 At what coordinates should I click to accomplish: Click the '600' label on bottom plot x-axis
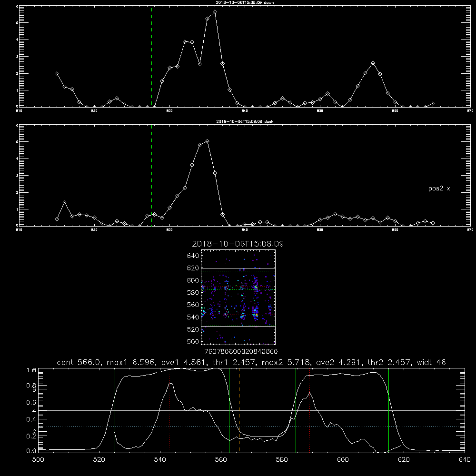point(343,460)
